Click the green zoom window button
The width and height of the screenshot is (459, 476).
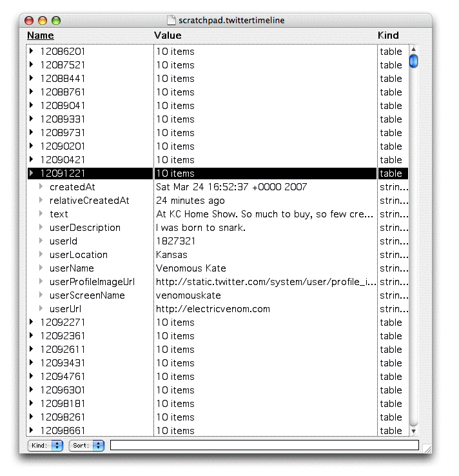tap(56, 21)
